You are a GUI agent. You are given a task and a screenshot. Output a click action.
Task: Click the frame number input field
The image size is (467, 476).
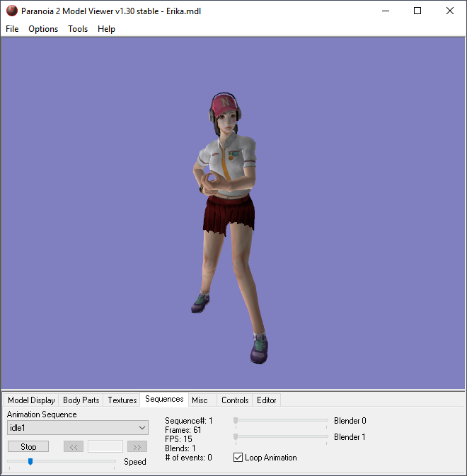[105, 446]
